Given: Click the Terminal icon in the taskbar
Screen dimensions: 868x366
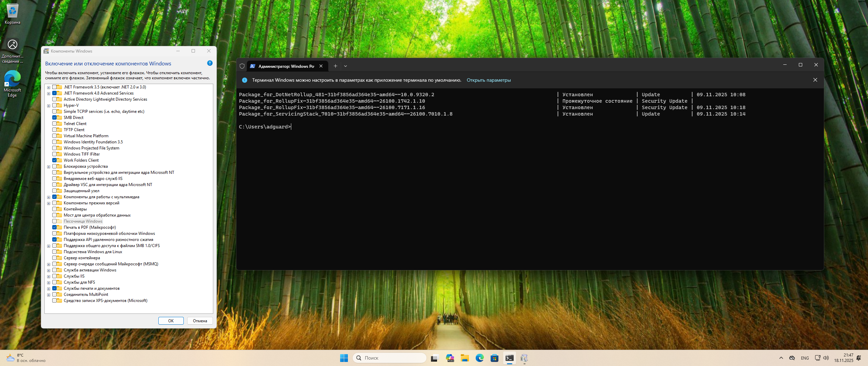Looking at the screenshot, I should [509, 358].
